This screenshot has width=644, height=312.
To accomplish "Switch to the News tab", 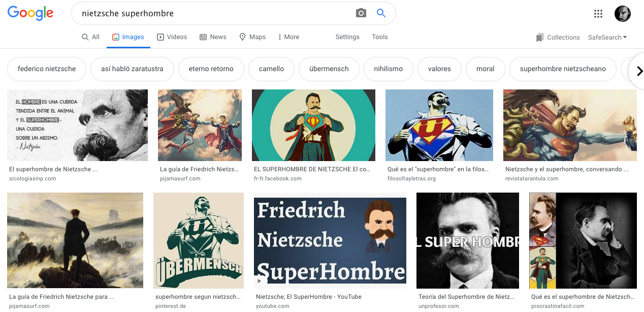I will click(x=213, y=37).
